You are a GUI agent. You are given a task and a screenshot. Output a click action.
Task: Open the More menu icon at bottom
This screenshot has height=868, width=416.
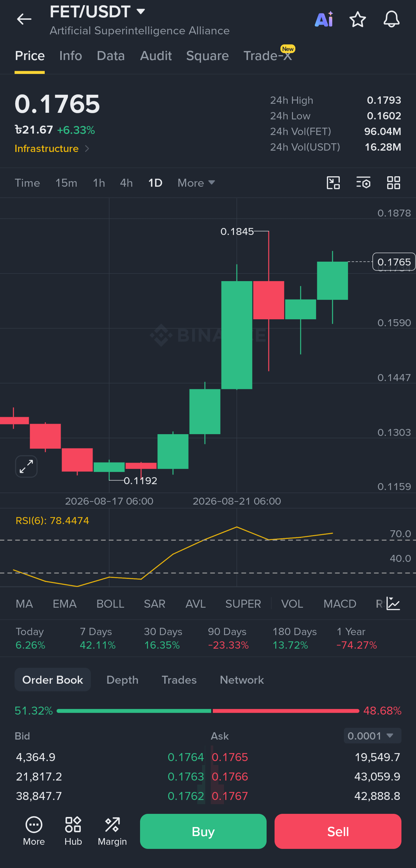34,831
